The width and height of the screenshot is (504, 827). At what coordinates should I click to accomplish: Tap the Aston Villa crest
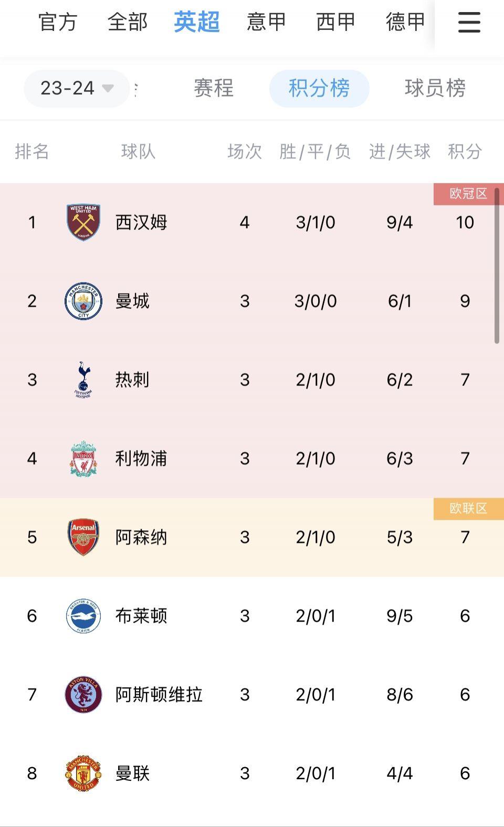click(83, 695)
